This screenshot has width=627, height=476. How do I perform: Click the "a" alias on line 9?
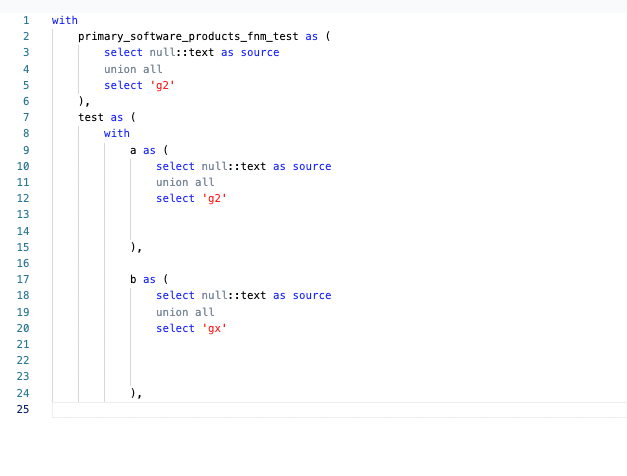pos(133,150)
